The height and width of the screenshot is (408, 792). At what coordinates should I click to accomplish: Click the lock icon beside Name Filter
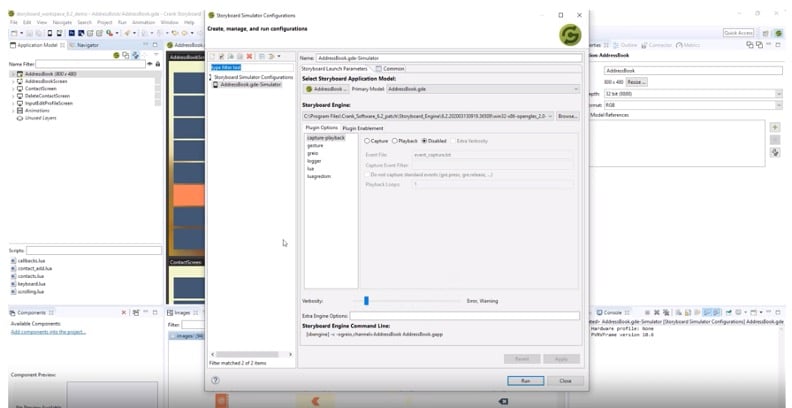[x=157, y=64]
